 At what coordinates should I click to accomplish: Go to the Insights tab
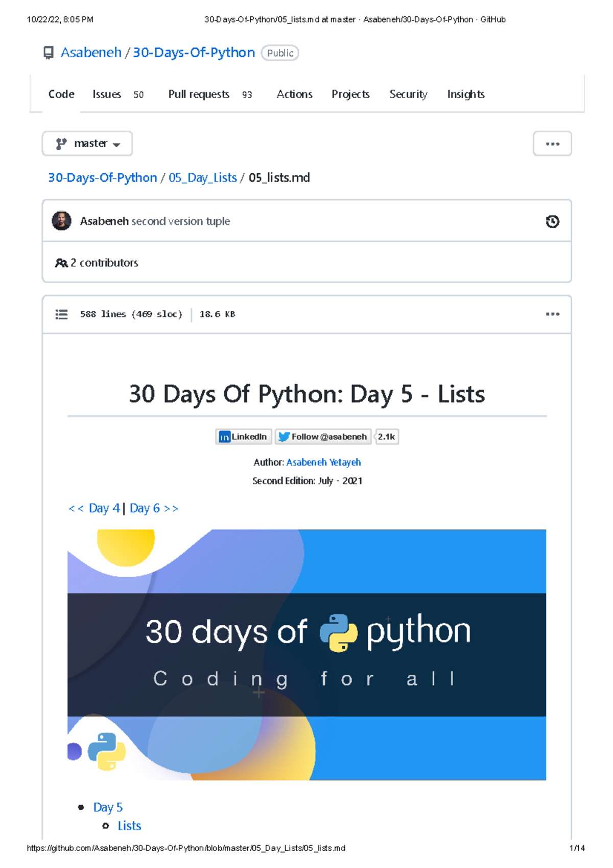point(465,95)
